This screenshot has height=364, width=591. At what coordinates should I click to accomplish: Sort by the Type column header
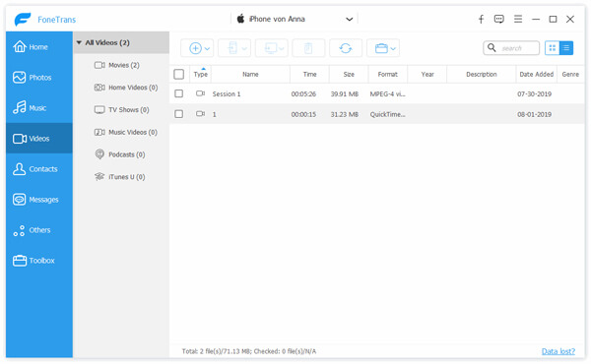click(x=201, y=74)
